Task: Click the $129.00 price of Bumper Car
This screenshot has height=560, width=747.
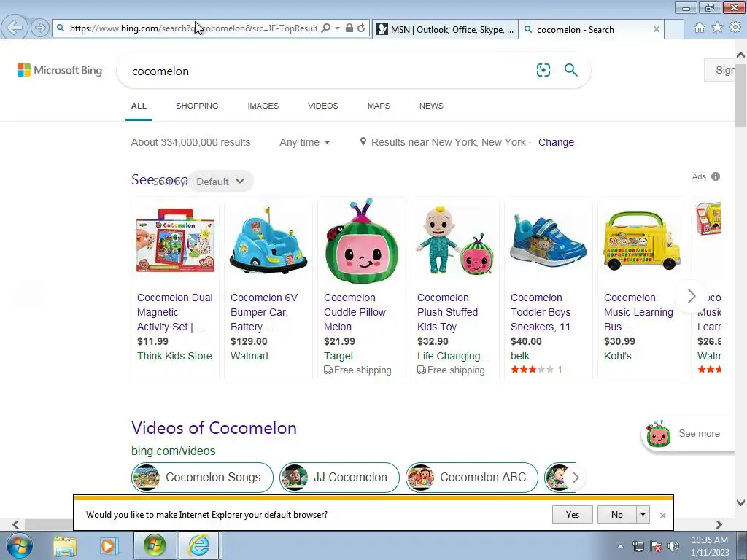Action: pyautogui.click(x=249, y=341)
